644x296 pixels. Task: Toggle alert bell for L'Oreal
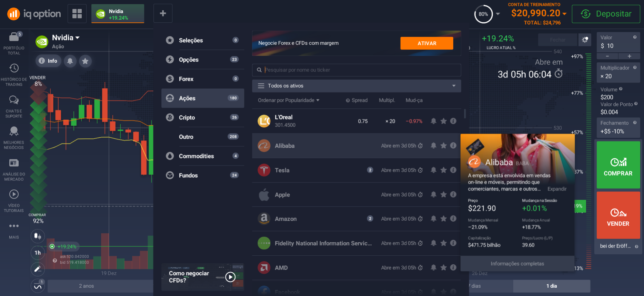click(x=434, y=121)
